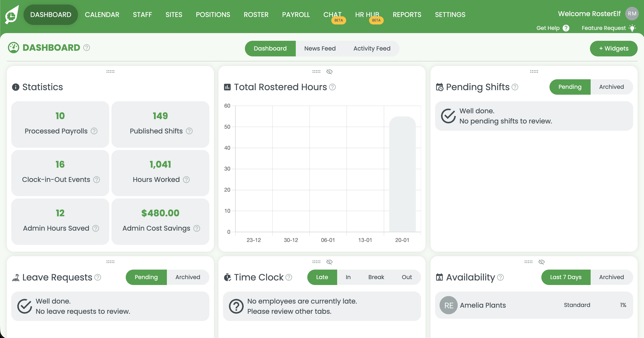Click the RosterElf logo icon
Screen dimensions: 644x338
[x=12, y=15]
